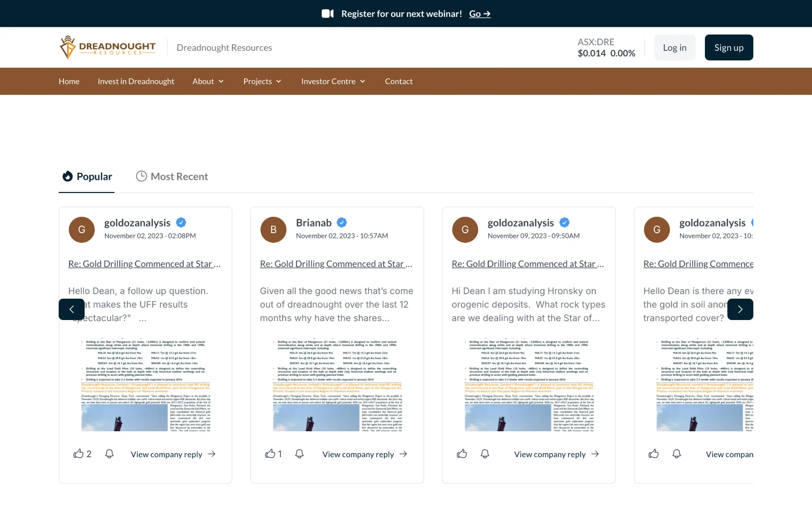Open document thumbnail in Brianab's post
Screen dimensions: 812x508
(x=337, y=386)
